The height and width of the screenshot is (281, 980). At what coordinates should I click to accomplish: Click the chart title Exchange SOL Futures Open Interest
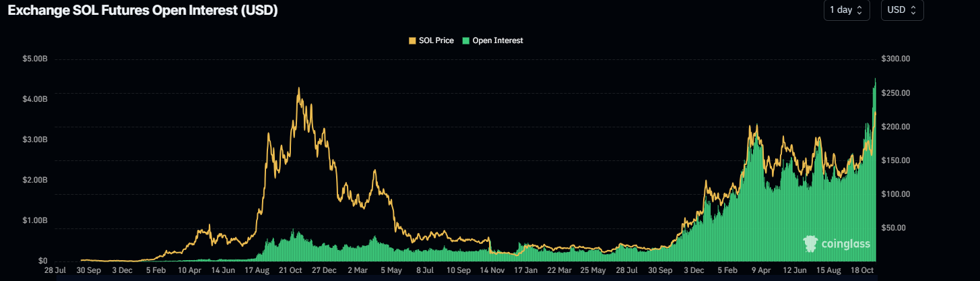coord(143,10)
